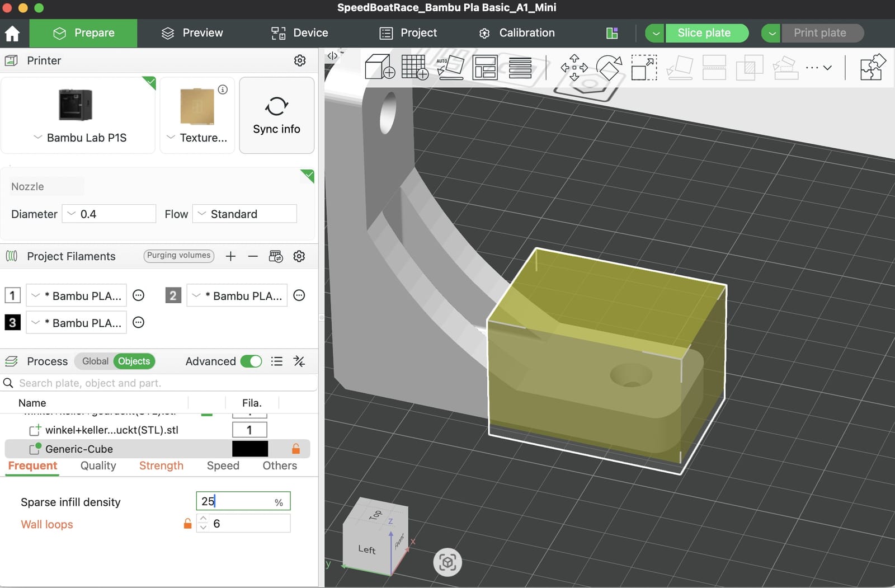Click the Purging volumes button
895x588 pixels.
point(179,256)
